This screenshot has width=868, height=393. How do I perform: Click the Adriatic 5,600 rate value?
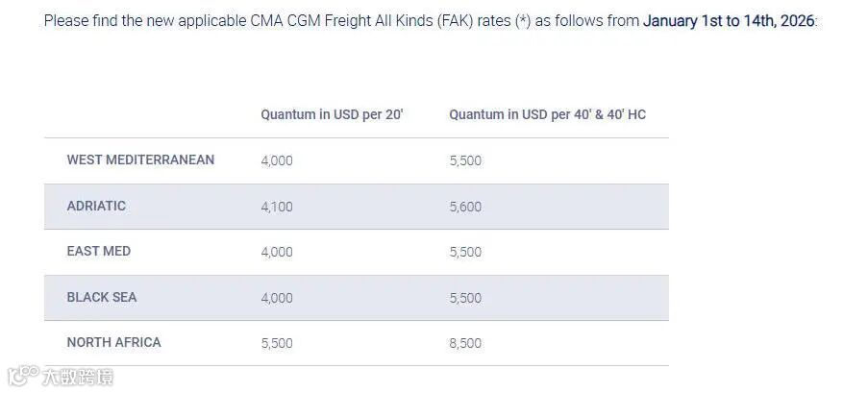pos(465,207)
